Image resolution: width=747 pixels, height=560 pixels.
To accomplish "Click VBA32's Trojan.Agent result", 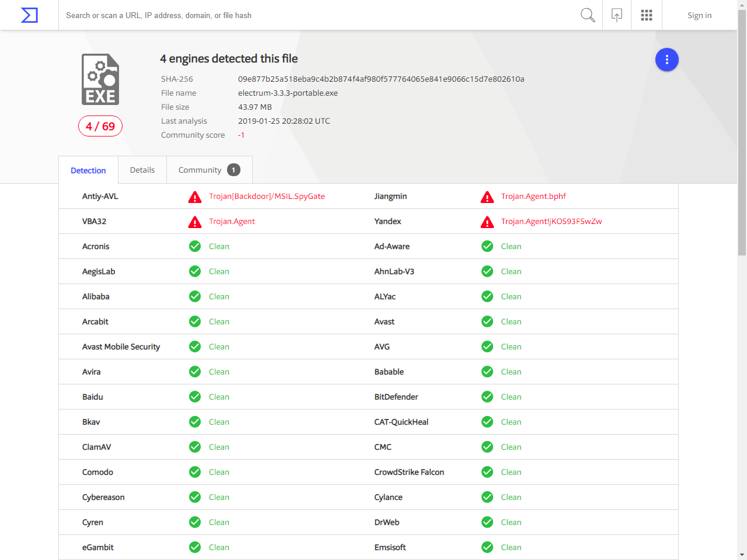I will [232, 221].
